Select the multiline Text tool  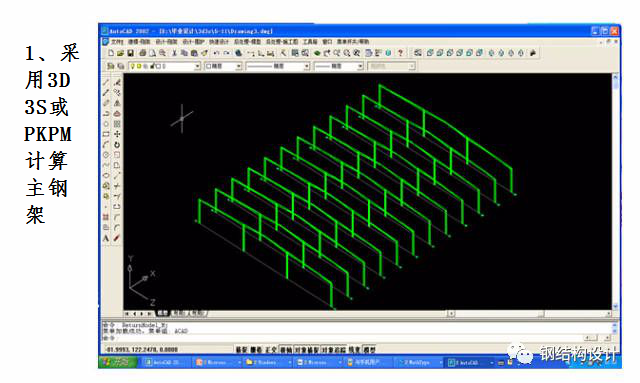point(106,238)
